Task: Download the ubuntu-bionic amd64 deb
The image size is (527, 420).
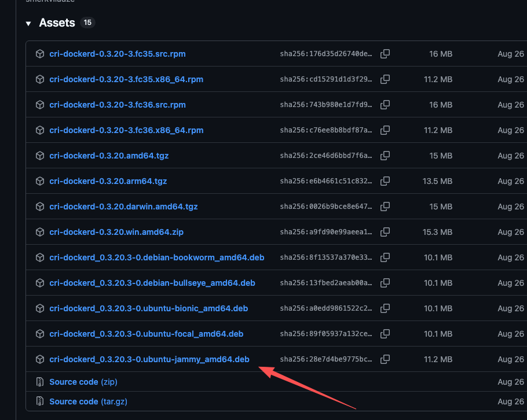Action: coord(148,308)
